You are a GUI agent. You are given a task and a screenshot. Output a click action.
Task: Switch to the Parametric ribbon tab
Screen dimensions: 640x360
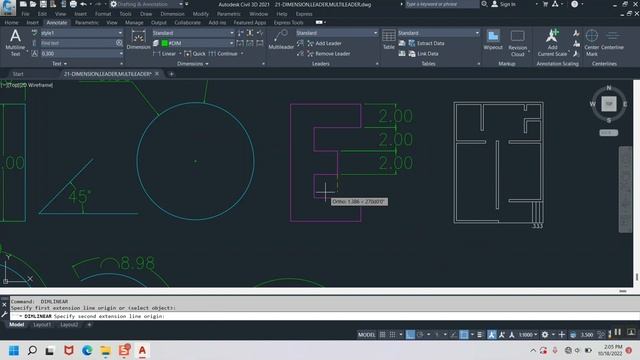pyautogui.click(x=87, y=22)
